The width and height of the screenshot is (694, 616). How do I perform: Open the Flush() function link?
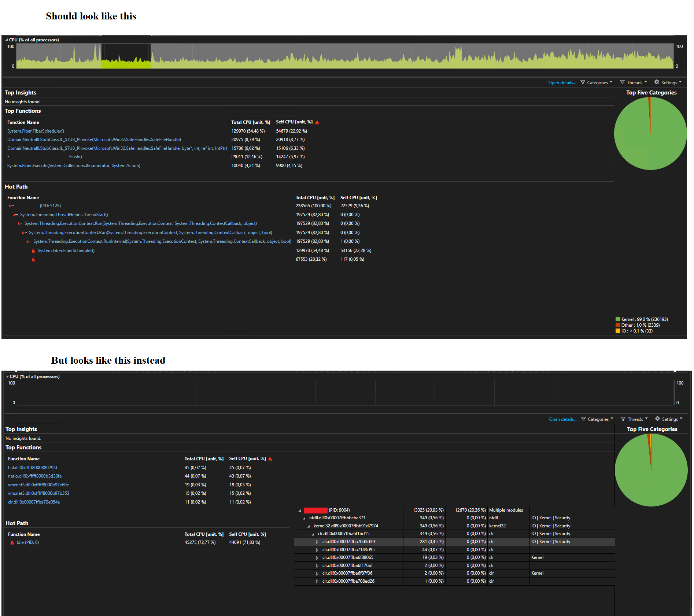tap(75, 157)
